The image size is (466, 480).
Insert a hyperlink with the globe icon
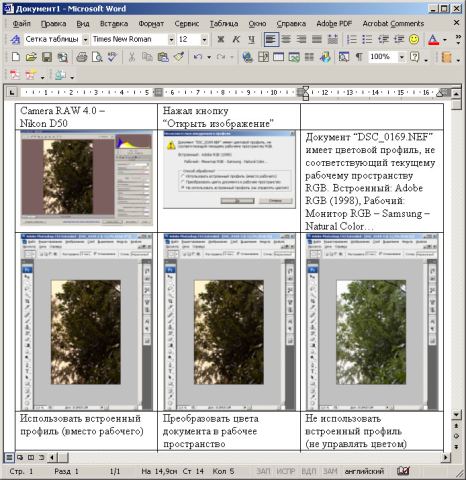point(247,57)
